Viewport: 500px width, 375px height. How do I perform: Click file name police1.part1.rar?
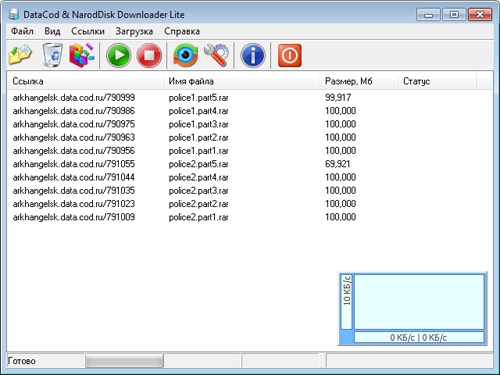click(198, 151)
